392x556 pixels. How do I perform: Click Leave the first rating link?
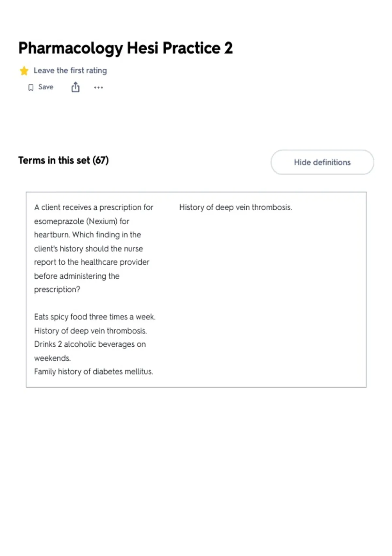[x=70, y=71]
